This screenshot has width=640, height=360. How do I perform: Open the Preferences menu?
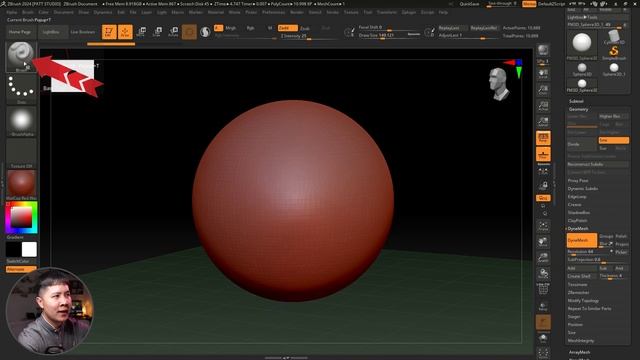[273, 12]
